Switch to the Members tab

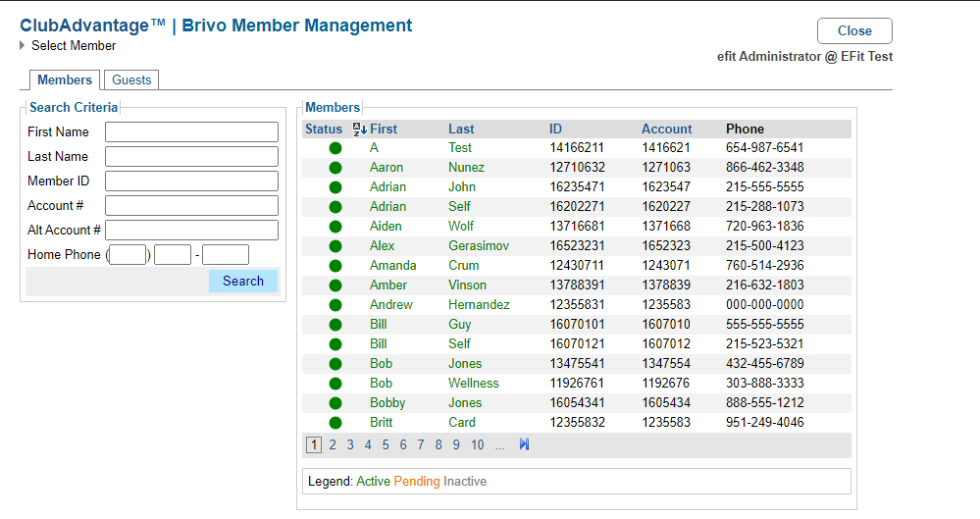(x=65, y=80)
